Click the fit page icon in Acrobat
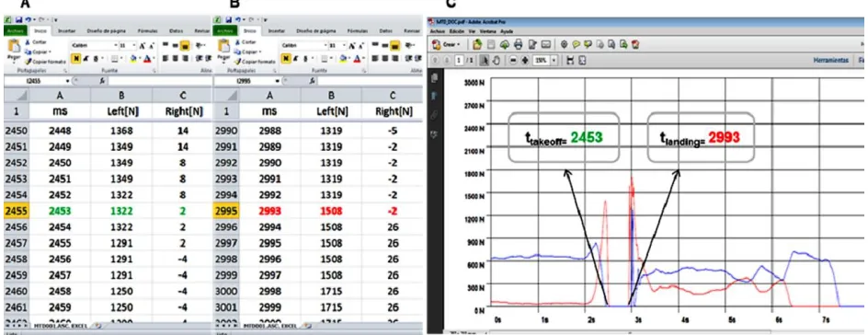868x335 pixels. tap(582, 61)
